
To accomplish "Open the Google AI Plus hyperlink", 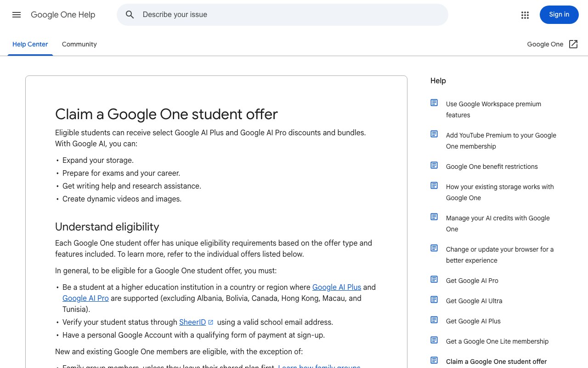I will [337, 287].
